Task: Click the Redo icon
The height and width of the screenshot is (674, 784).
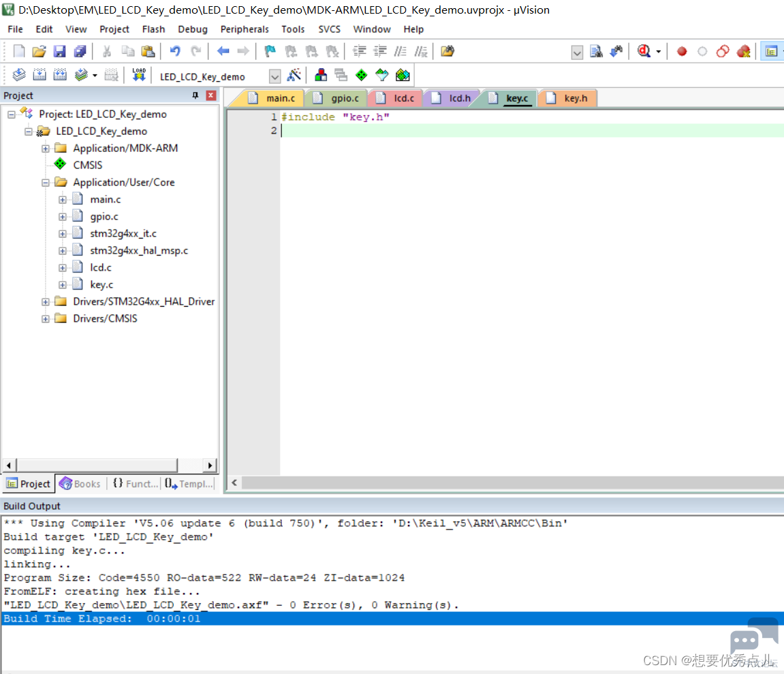Action: (x=196, y=51)
